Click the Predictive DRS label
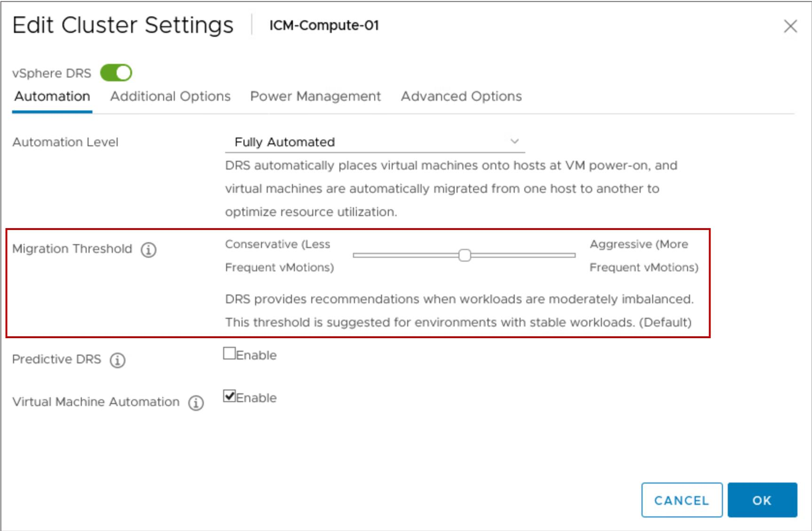This screenshot has width=812, height=531. tap(56, 359)
